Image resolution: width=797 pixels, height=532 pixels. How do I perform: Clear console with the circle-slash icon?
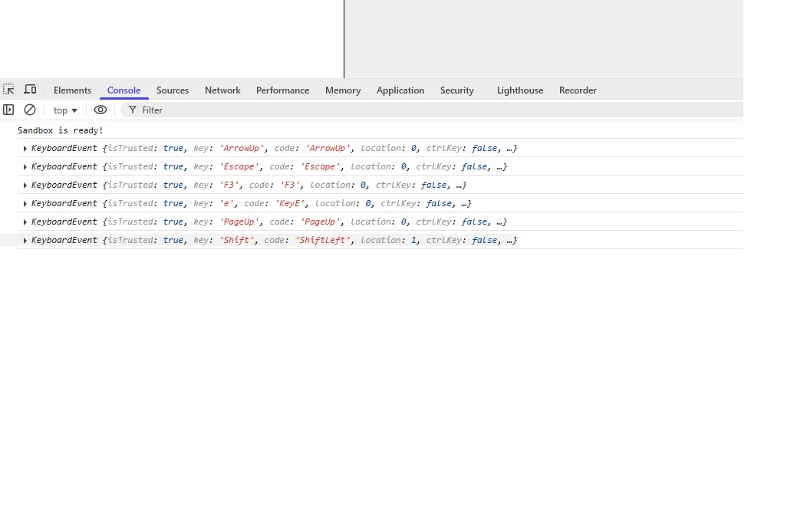pyautogui.click(x=30, y=110)
